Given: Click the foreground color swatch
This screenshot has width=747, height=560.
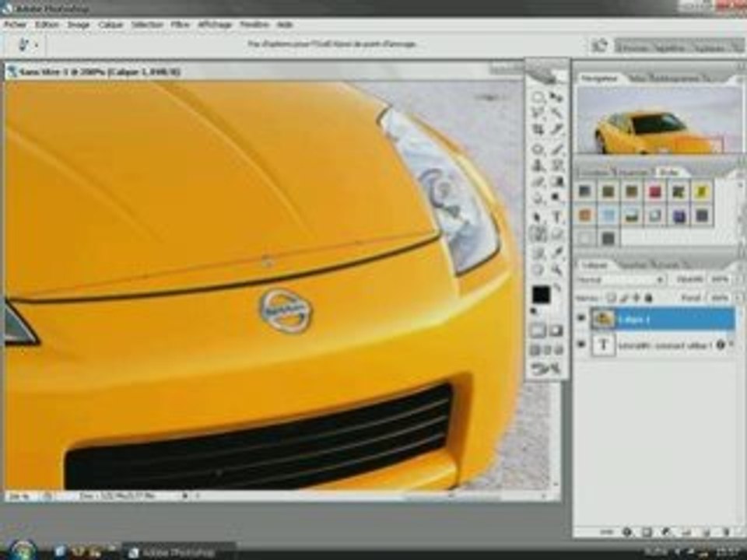Looking at the screenshot, I should click(x=541, y=295).
